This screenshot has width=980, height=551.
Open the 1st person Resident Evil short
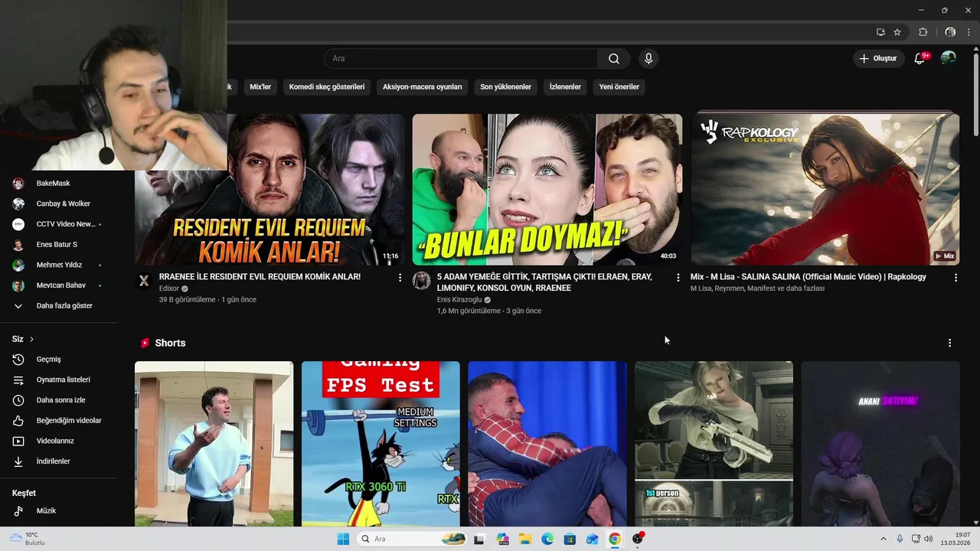pos(714,444)
